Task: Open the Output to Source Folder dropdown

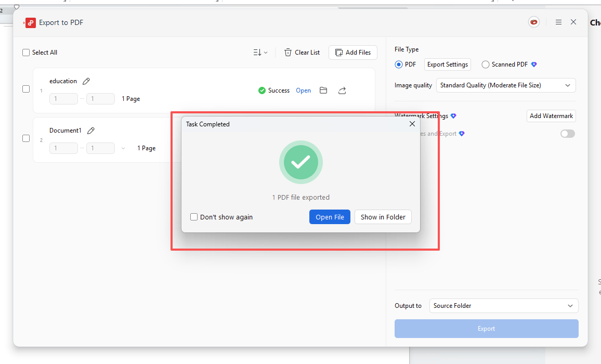Action: pos(503,306)
